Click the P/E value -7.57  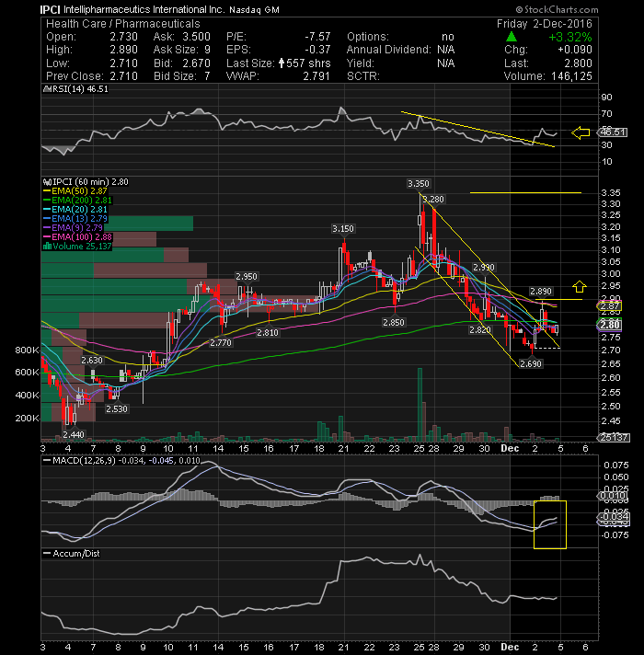pos(317,37)
